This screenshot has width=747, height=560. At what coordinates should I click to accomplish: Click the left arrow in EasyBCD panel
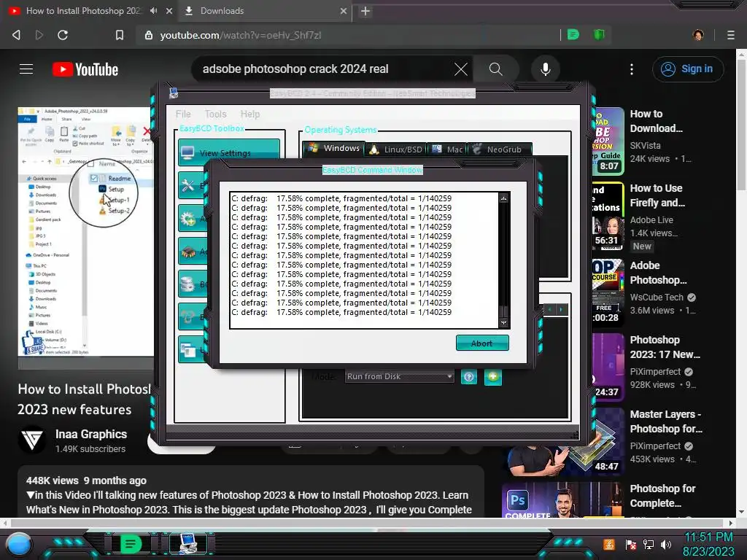[x=550, y=309]
